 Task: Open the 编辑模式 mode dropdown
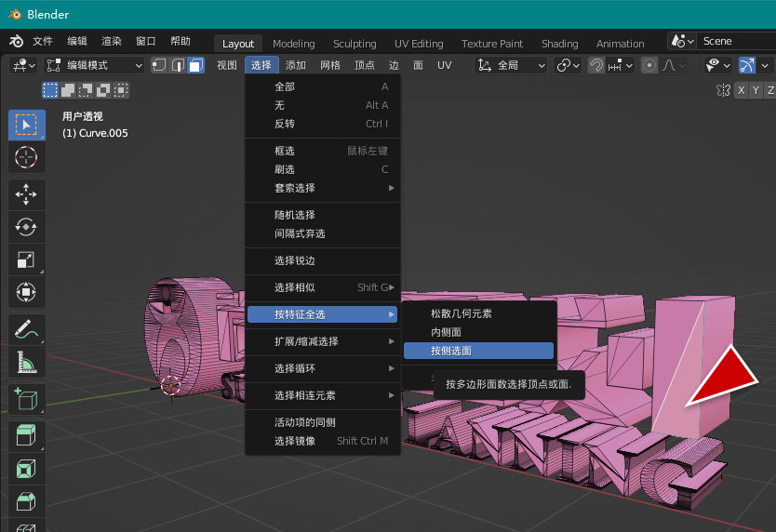(x=94, y=65)
